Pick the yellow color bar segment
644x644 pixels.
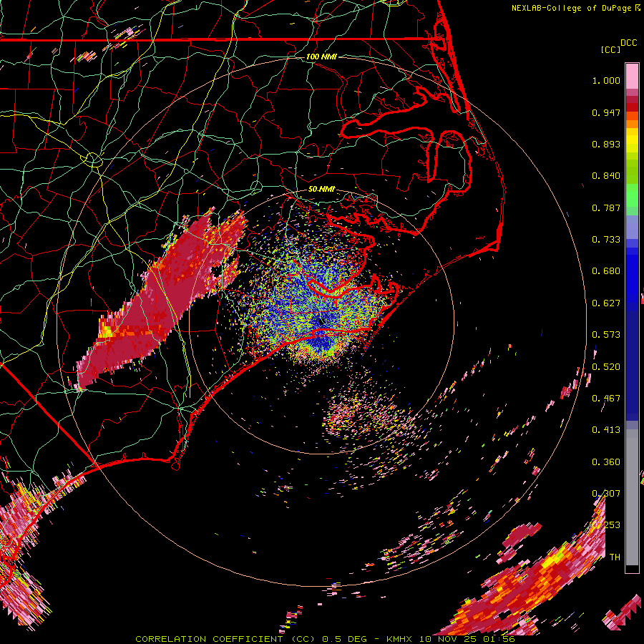point(632,140)
